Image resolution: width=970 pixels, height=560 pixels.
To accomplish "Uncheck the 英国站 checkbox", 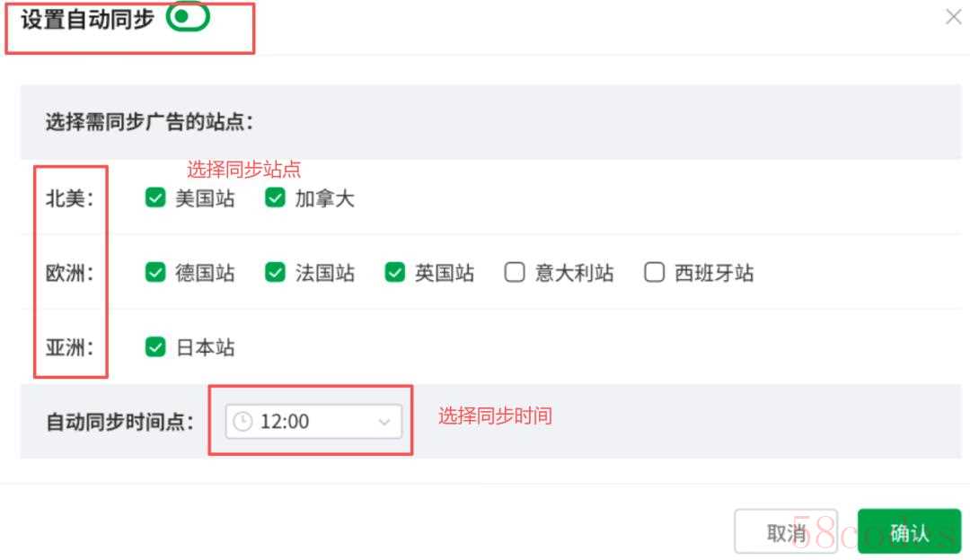I will click(x=394, y=273).
